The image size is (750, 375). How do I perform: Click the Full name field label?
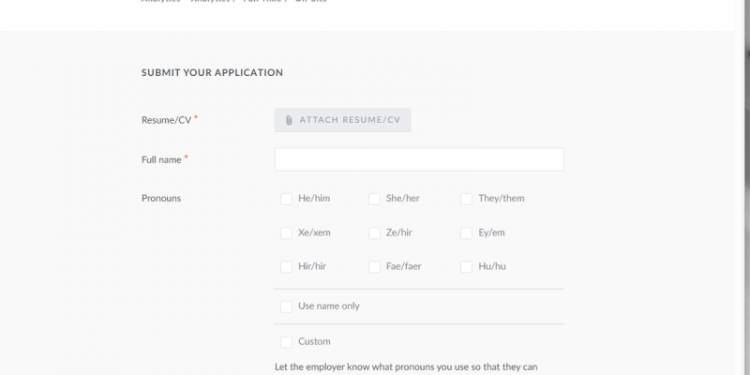click(161, 160)
